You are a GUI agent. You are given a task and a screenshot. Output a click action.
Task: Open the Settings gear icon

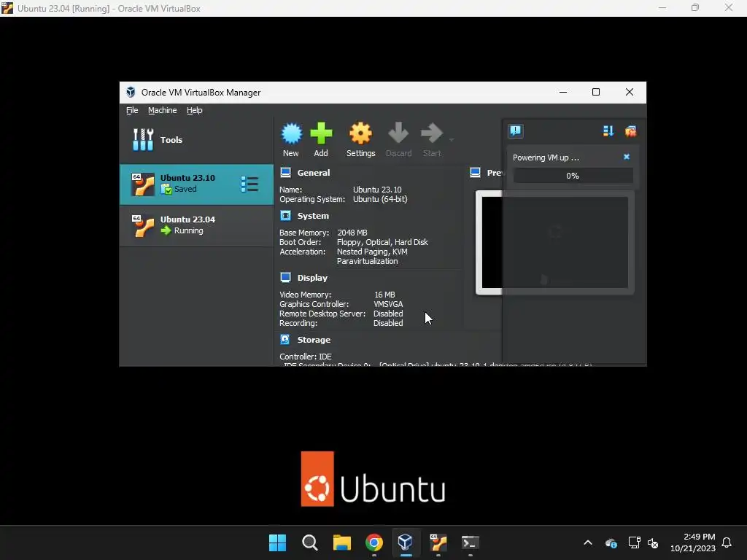(360, 133)
